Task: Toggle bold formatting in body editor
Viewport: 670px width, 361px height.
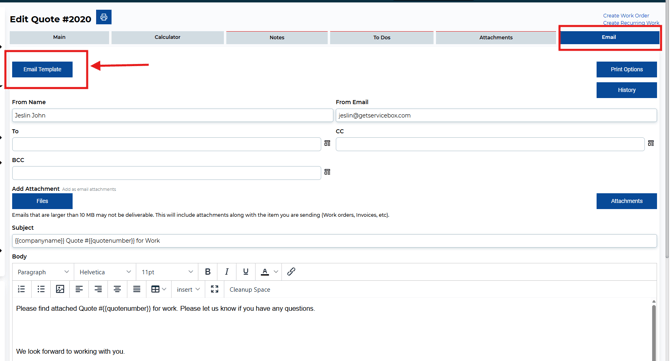Action: click(208, 272)
